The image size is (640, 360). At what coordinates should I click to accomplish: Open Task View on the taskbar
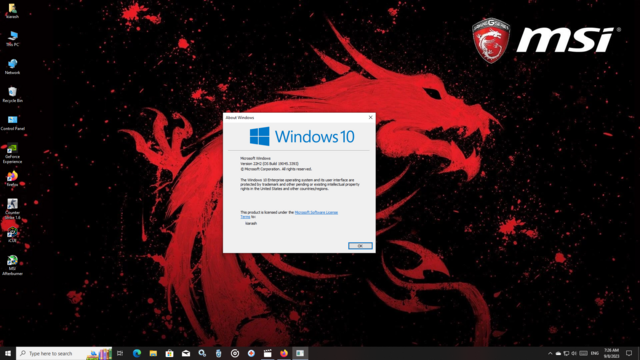point(120,353)
